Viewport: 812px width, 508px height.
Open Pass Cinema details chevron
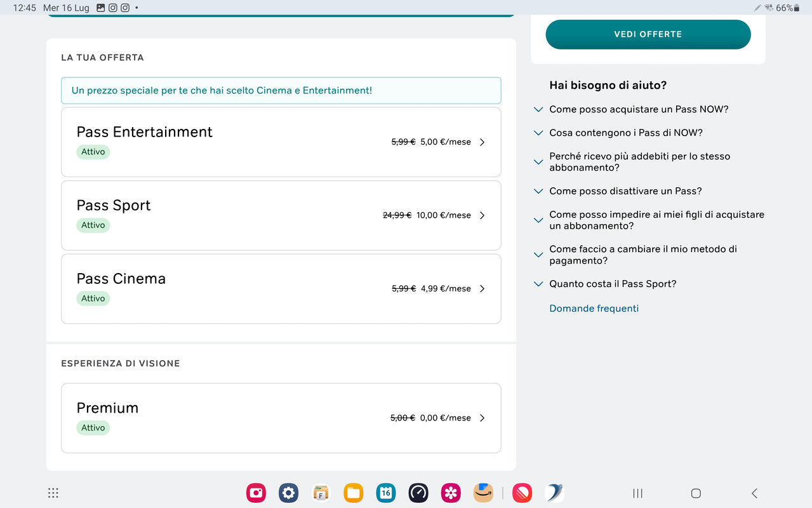click(x=482, y=288)
